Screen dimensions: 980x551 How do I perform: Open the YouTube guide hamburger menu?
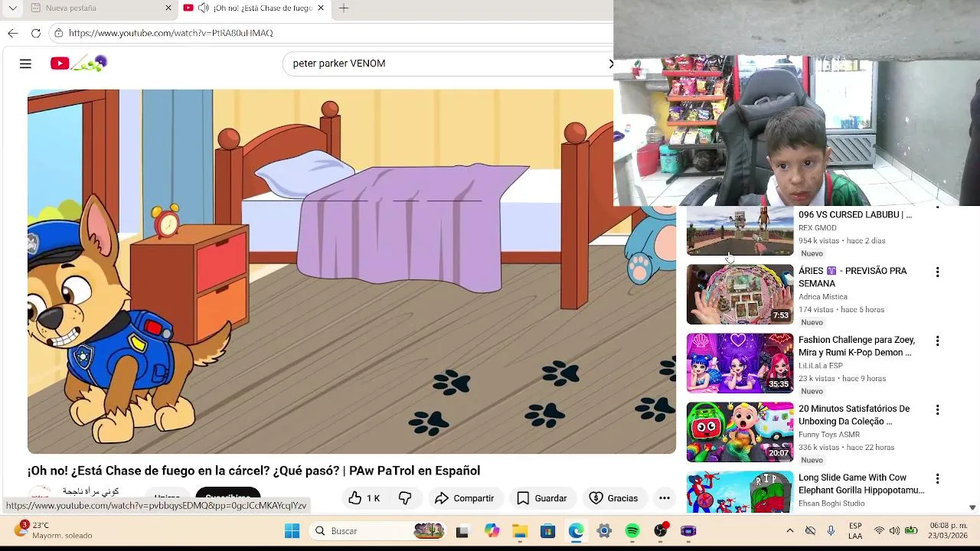(x=25, y=64)
